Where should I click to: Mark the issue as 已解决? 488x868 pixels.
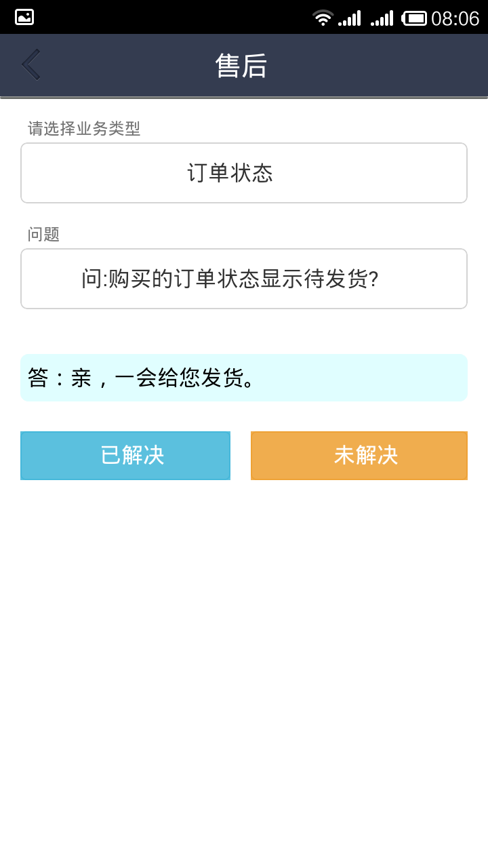coord(125,456)
